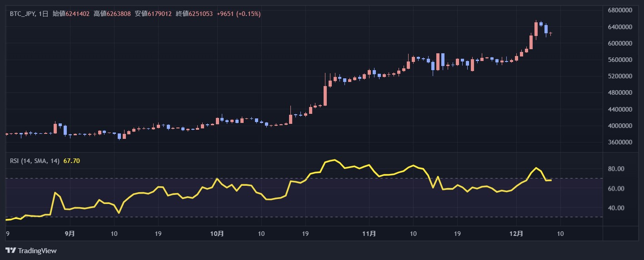Click the 始値 open price value
The height and width of the screenshot is (260, 644).
(78, 14)
